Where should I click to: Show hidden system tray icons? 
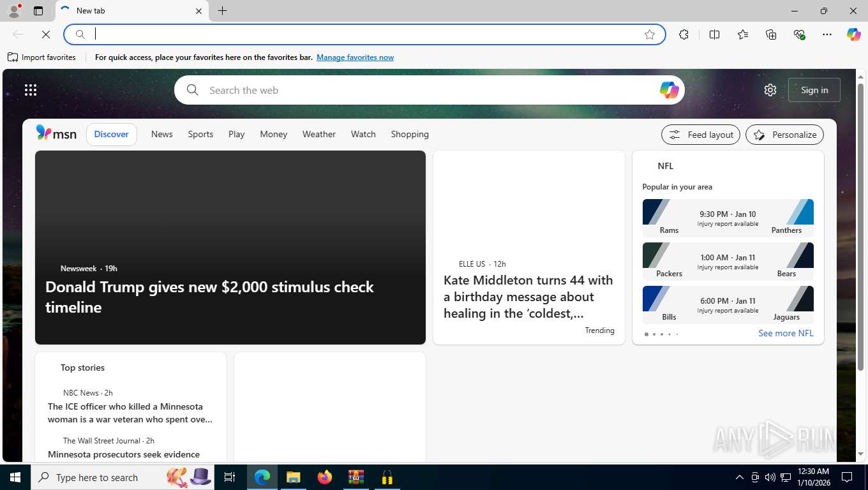pos(739,477)
